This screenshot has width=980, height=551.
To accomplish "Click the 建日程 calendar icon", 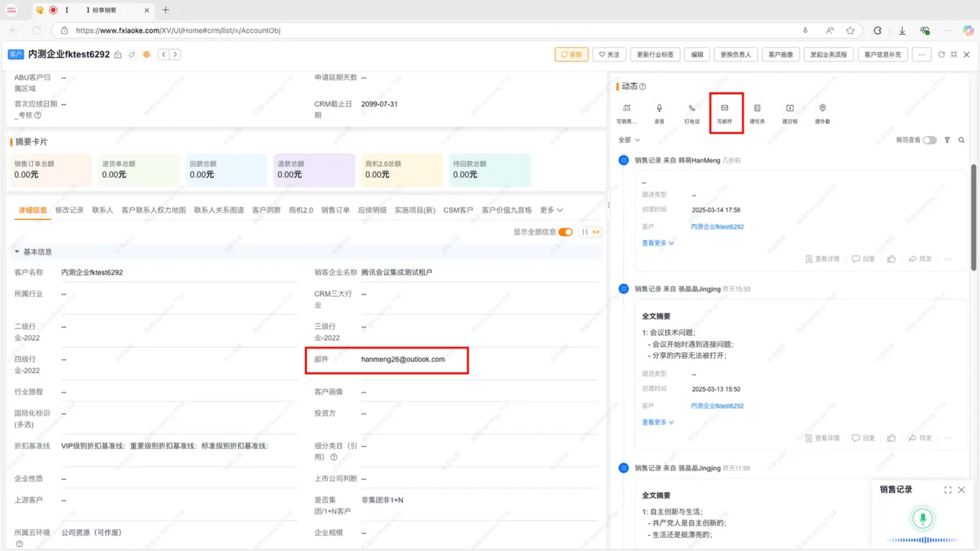I will (x=790, y=108).
